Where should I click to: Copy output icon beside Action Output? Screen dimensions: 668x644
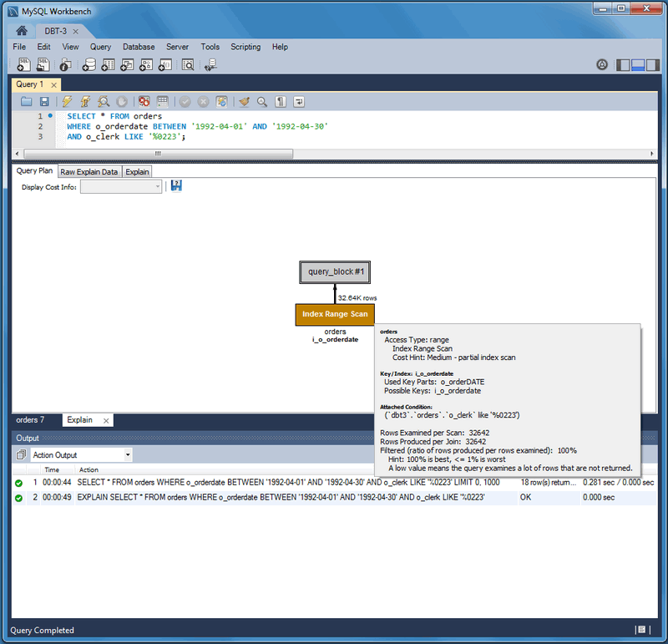pyautogui.click(x=20, y=454)
